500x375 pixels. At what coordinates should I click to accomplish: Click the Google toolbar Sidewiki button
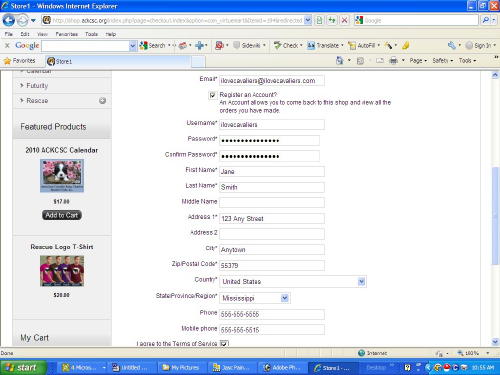click(247, 45)
